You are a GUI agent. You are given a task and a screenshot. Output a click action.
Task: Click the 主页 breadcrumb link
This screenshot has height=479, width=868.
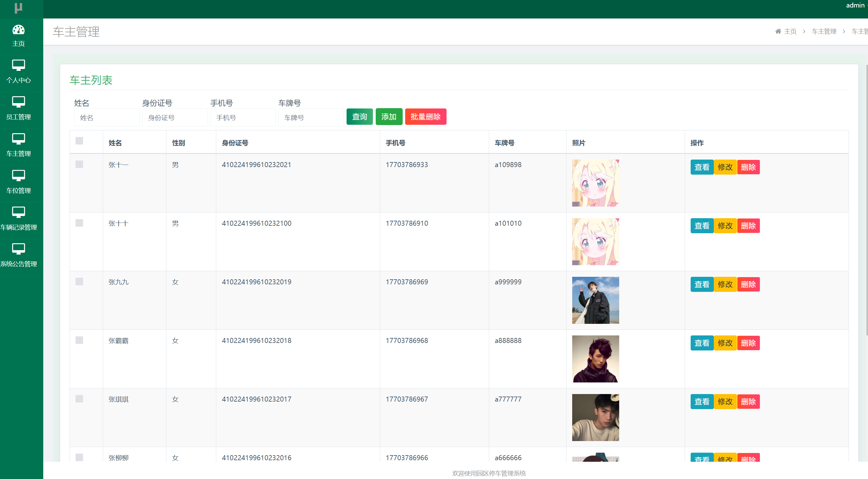coord(790,31)
